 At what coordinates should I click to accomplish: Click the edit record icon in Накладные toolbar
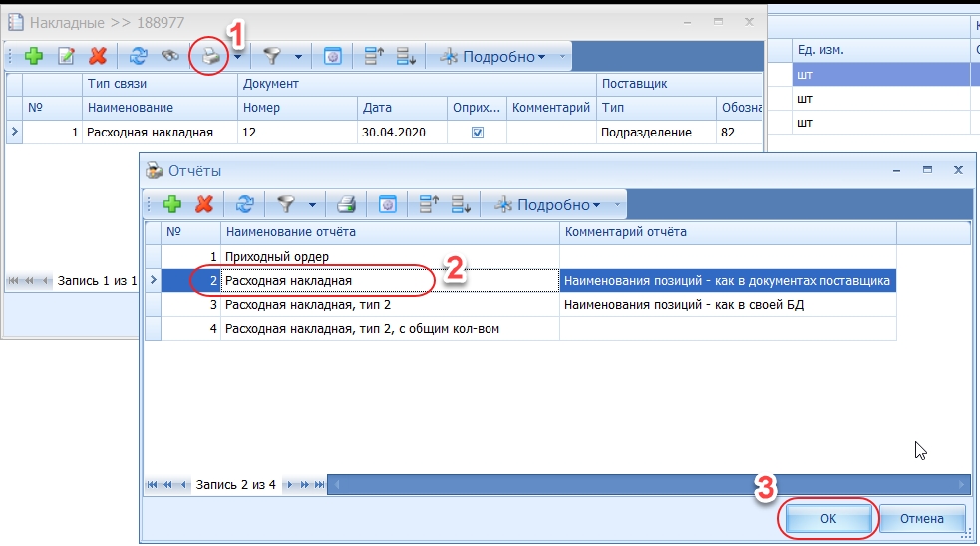pos(67,57)
